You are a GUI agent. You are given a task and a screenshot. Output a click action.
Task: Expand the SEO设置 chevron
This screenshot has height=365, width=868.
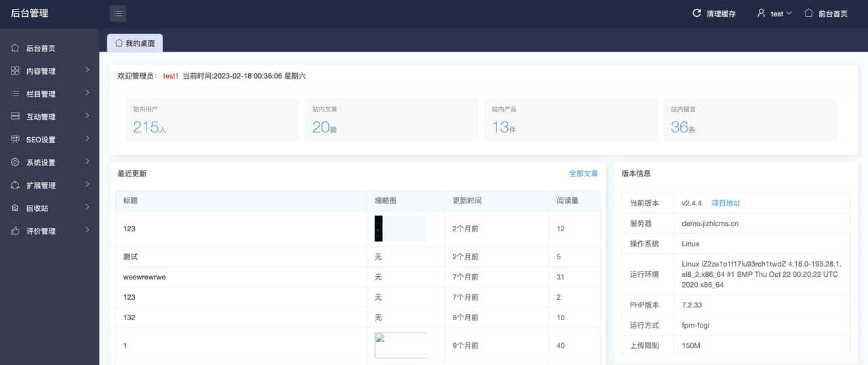point(87,138)
